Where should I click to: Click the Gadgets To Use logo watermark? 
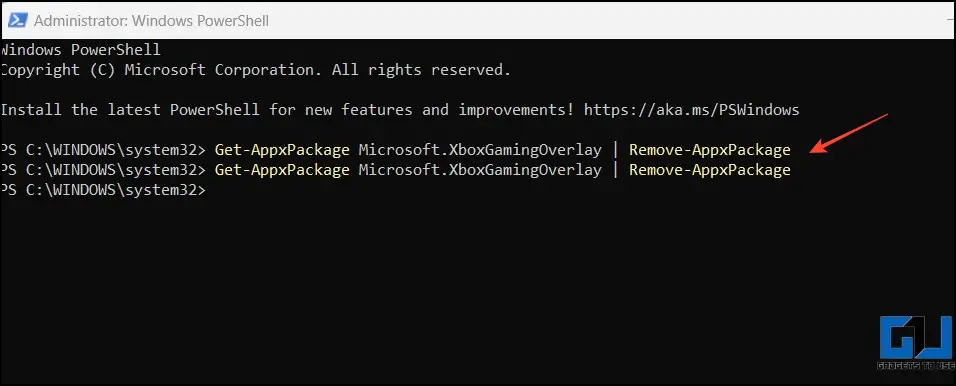tap(916, 345)
